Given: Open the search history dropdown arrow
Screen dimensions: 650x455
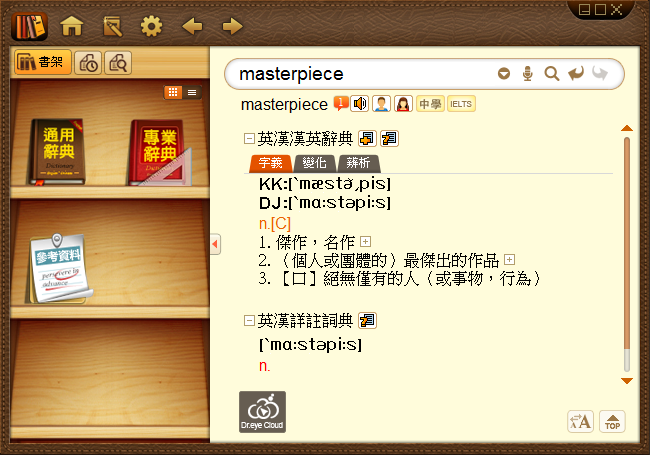Looking at the screenshot, I should 504,74.
